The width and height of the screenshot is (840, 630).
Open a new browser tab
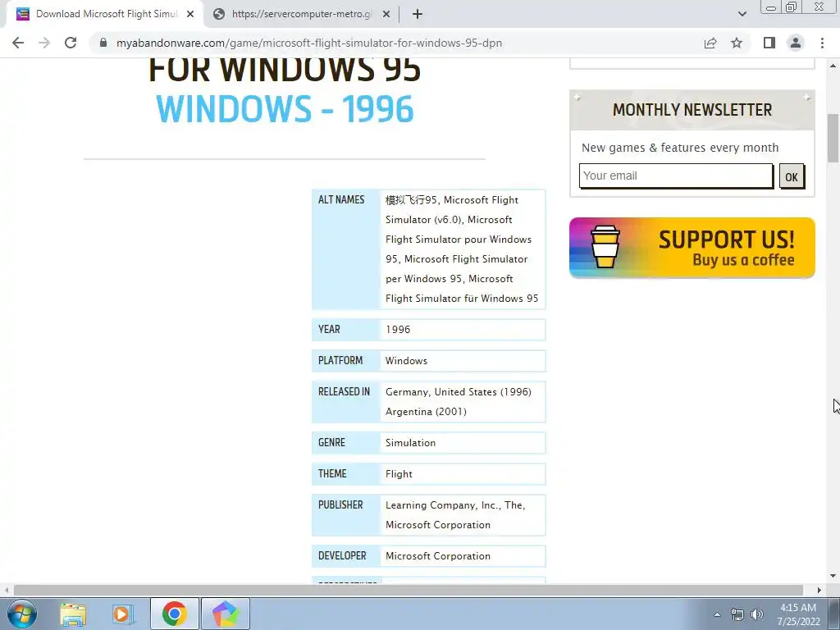coord(418,14)
